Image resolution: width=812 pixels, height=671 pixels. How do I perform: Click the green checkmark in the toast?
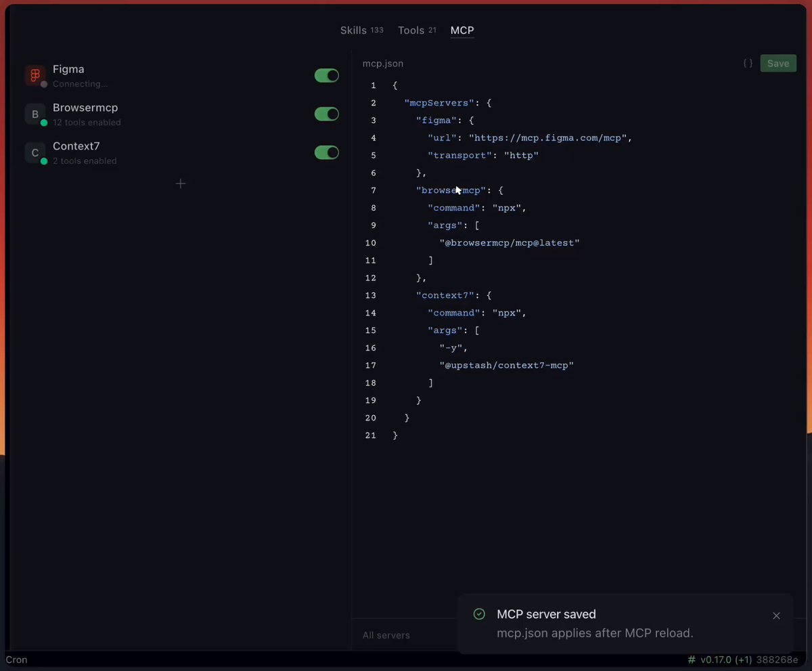[x=479, y=614]
